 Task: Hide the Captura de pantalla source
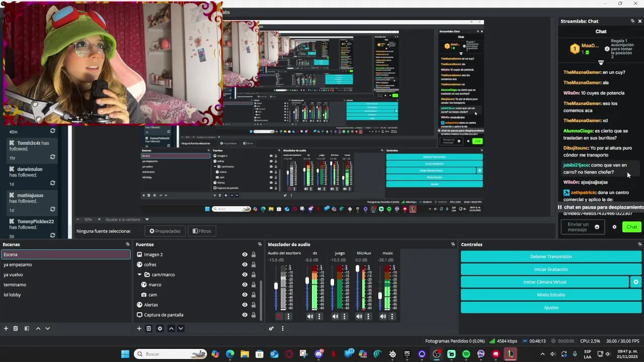(x=245, y=315)
